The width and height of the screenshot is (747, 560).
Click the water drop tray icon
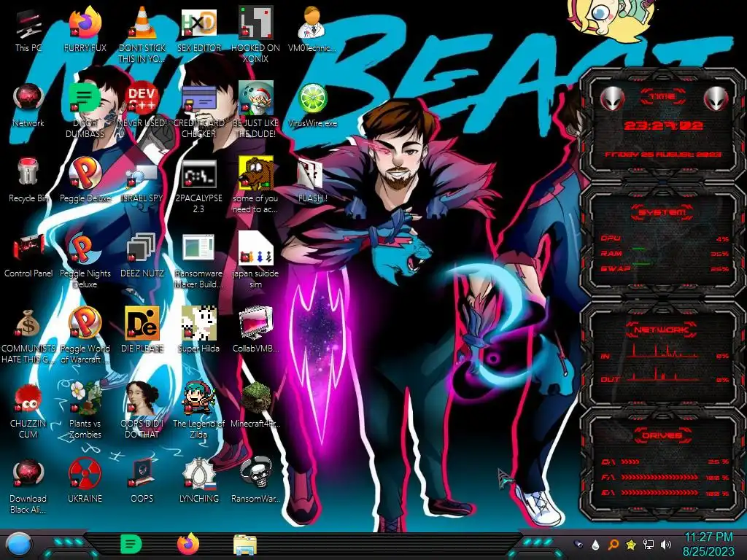595,544
